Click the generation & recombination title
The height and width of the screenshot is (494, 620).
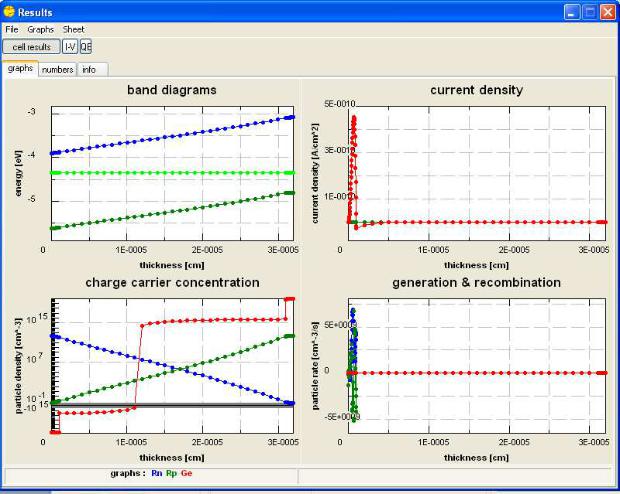click(x=476, y=282)
